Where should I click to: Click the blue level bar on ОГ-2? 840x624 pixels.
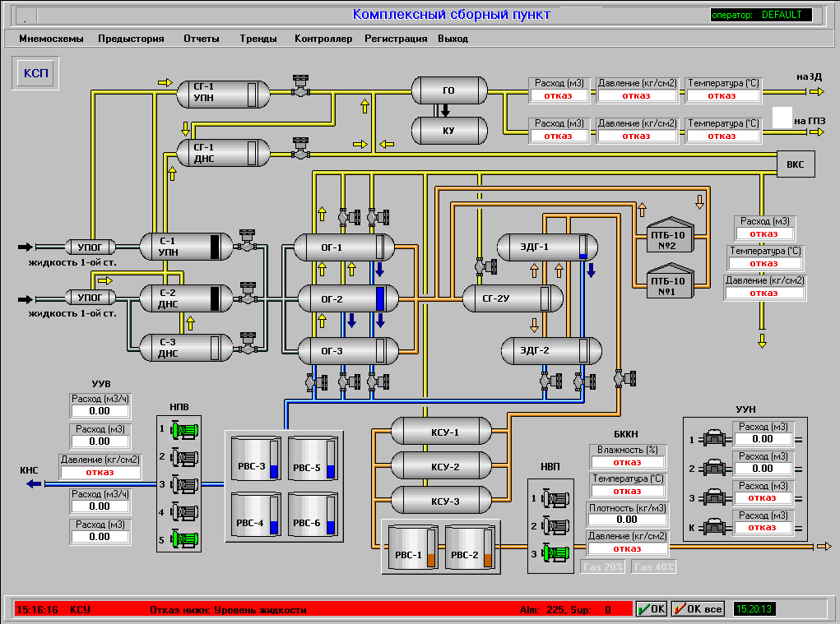click(x=380, y=298)
